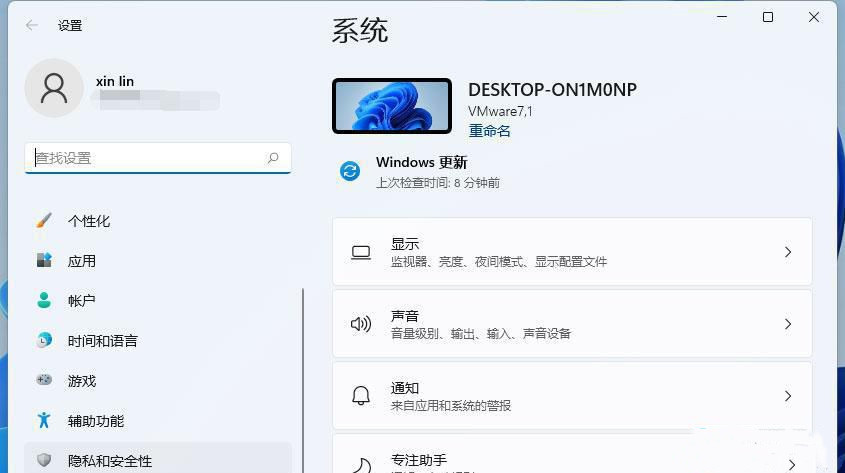The image size is (845, 473).
Task: Click the sidebar vertical scrollbar
Action: click(x=303, y=380)
